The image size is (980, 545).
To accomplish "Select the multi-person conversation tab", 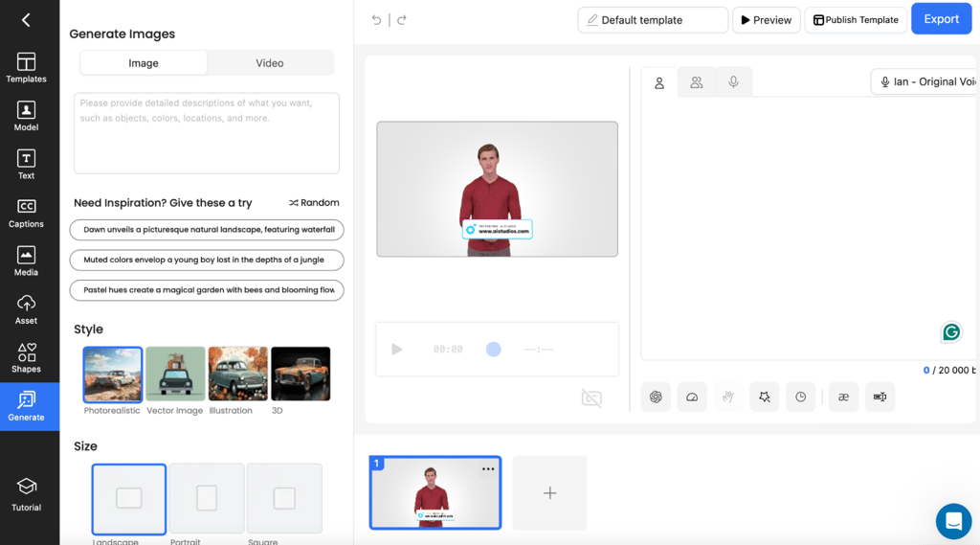I will point(697,82).
